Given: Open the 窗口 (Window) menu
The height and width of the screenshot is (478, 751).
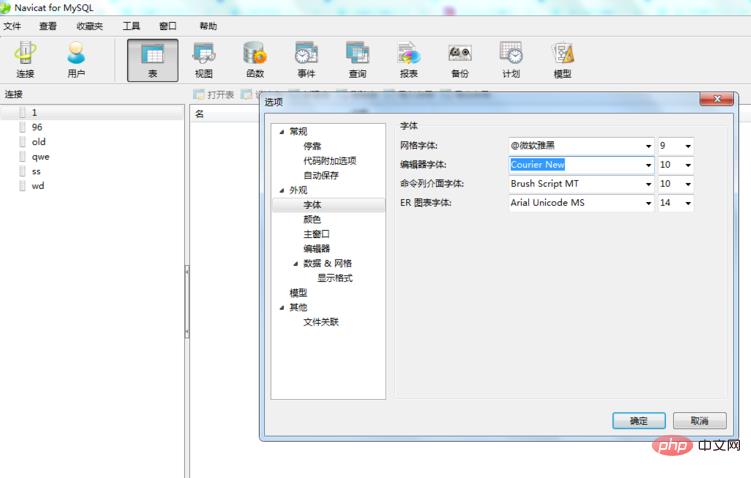Looking at the screenshot, I should coord(168,26).
